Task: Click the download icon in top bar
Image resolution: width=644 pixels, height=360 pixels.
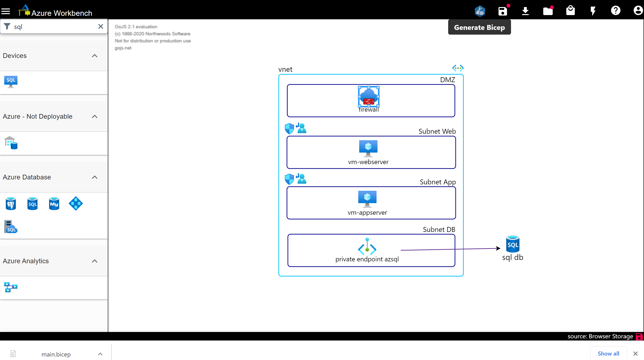Action: (525, 11)
